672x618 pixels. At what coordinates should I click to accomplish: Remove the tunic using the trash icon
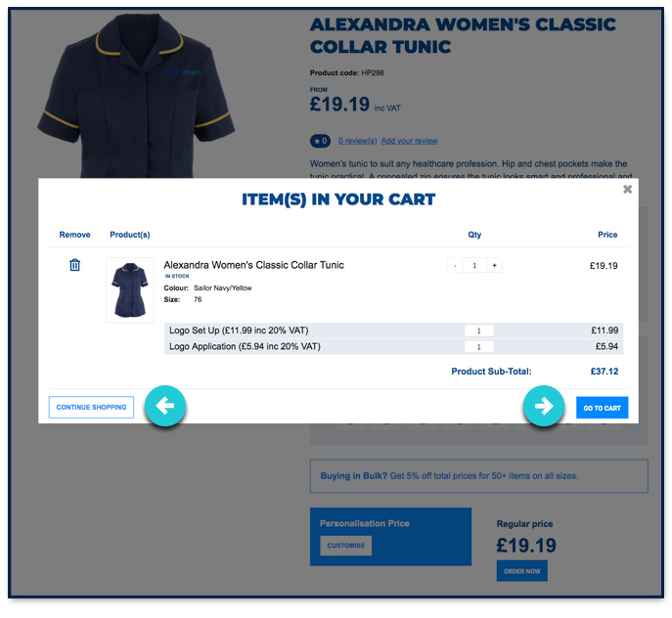(x=75, y=265)
